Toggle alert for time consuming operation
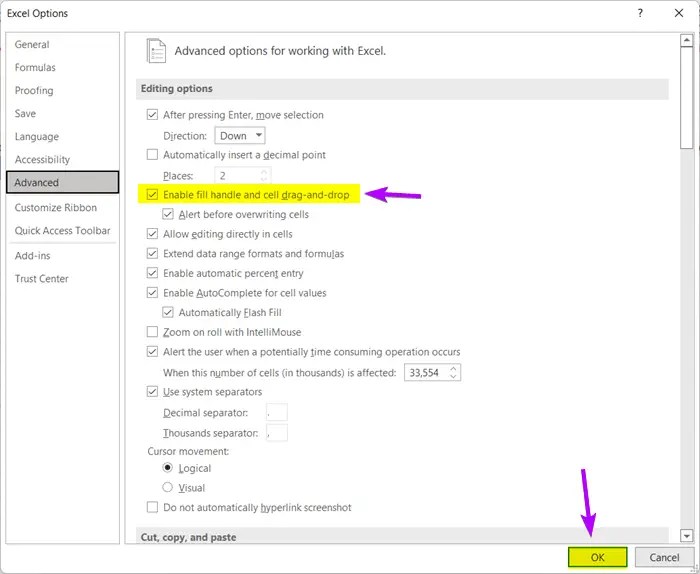The image size is (700, 574). point(152,352)
